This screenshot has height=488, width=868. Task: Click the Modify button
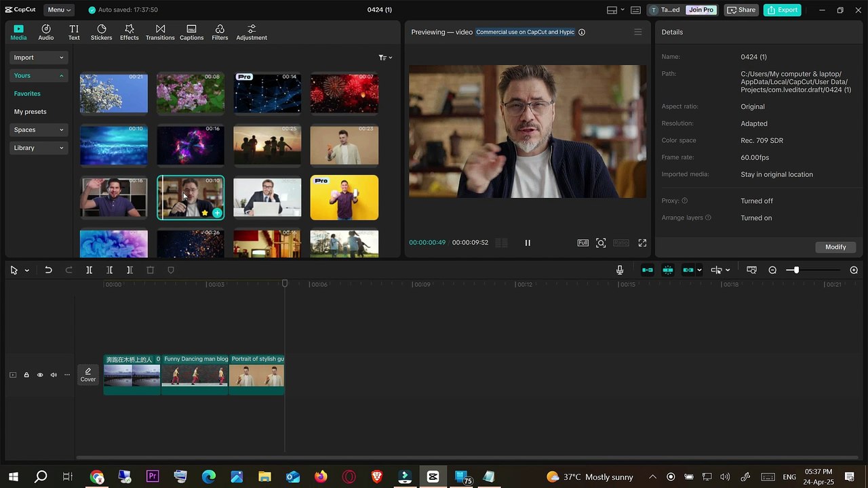(x=835, y=247)
